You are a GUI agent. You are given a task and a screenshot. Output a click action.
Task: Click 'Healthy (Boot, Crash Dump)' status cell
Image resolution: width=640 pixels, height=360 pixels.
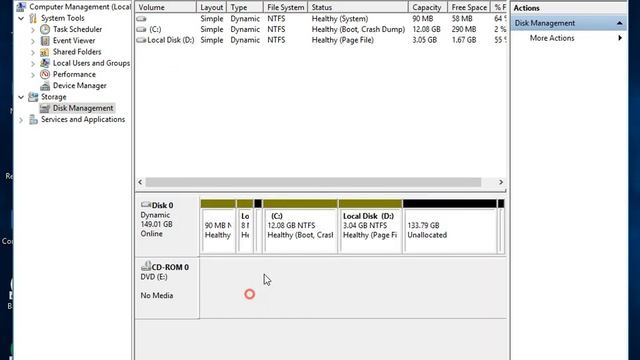358,29
